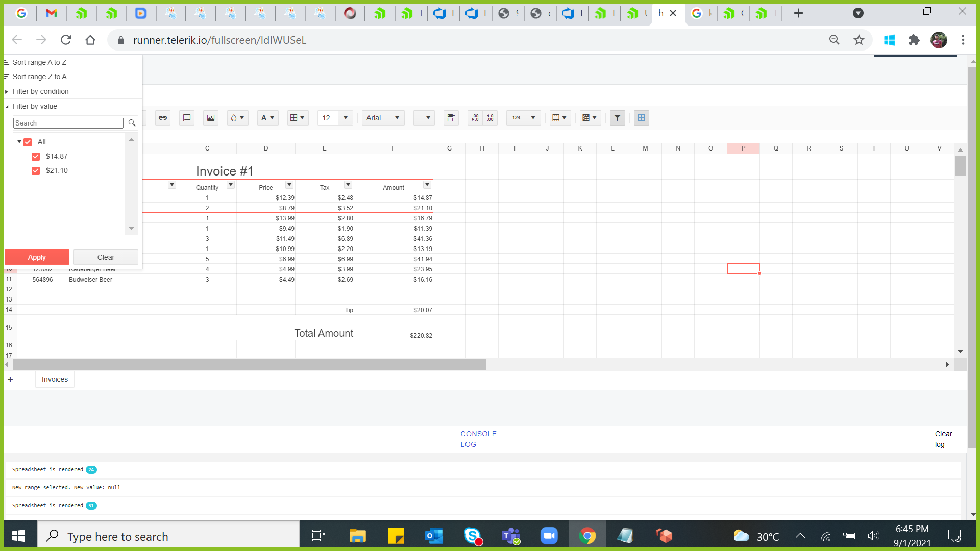The image size is (980, 551).
Task: Uncheck the $14.87 value checkbox
Action: pos(36,157)
